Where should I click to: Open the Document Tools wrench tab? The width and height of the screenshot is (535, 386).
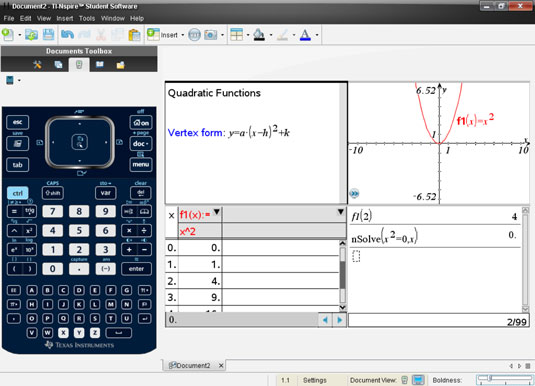click(38, 65)
